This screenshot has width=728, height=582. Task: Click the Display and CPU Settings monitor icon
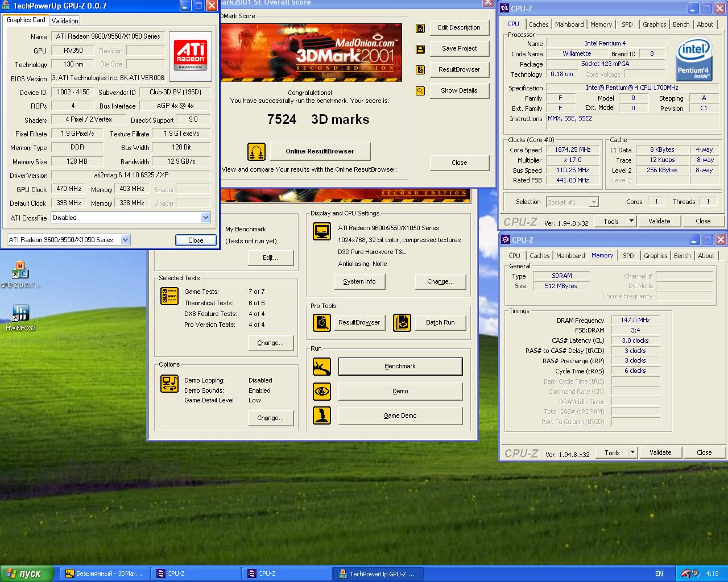[322, 232]
